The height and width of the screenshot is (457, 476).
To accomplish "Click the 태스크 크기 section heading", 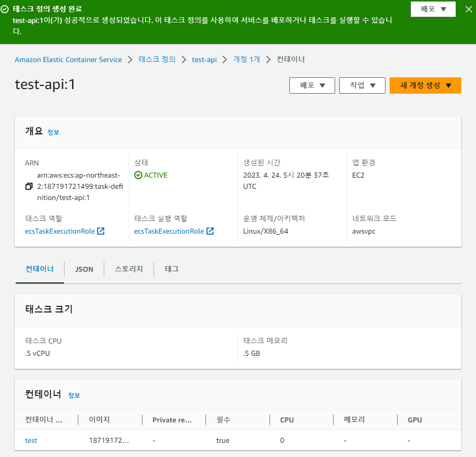I will pos(49,309).
